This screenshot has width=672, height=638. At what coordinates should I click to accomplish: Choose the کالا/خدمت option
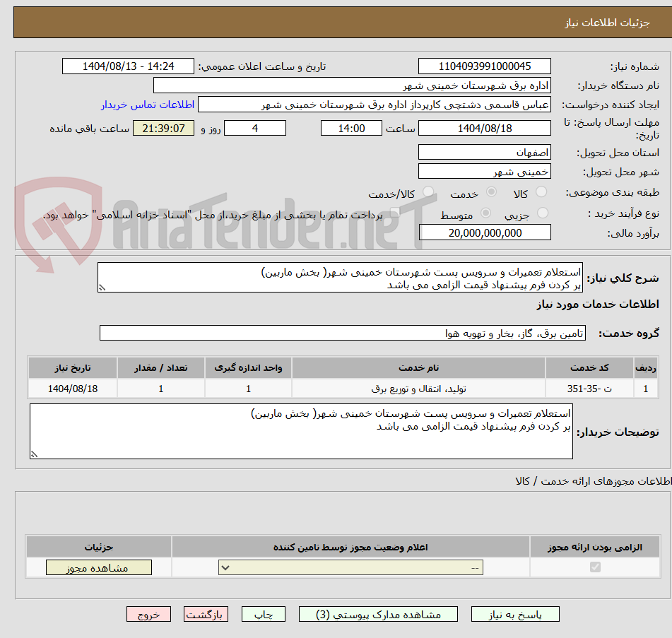428,191
